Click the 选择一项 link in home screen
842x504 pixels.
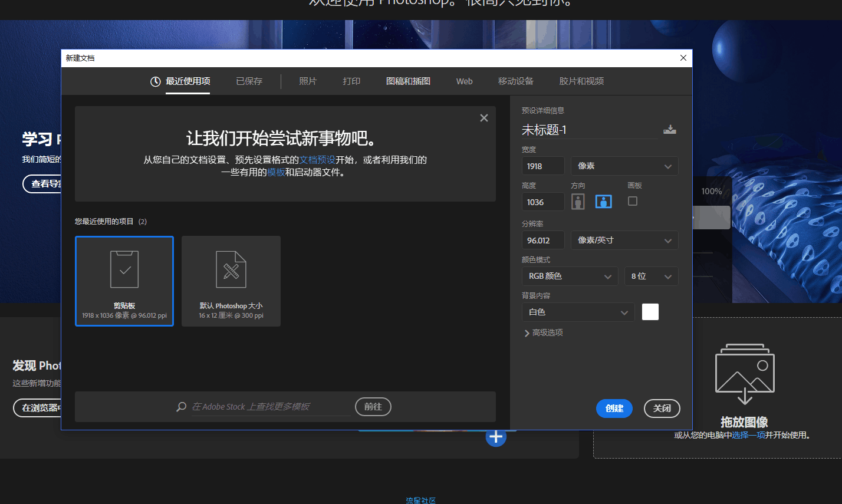[749, 436]
